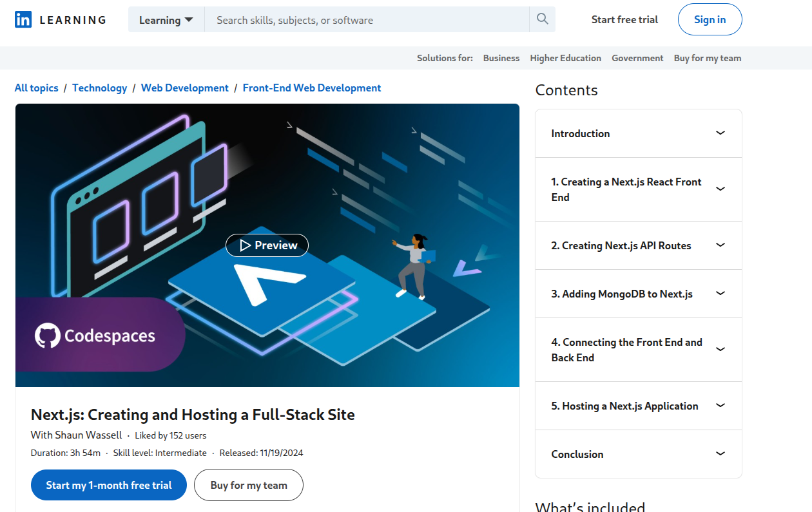Expand Connecting the Front End and Back End
812x512 pixels.
click(x=638, y=350)
